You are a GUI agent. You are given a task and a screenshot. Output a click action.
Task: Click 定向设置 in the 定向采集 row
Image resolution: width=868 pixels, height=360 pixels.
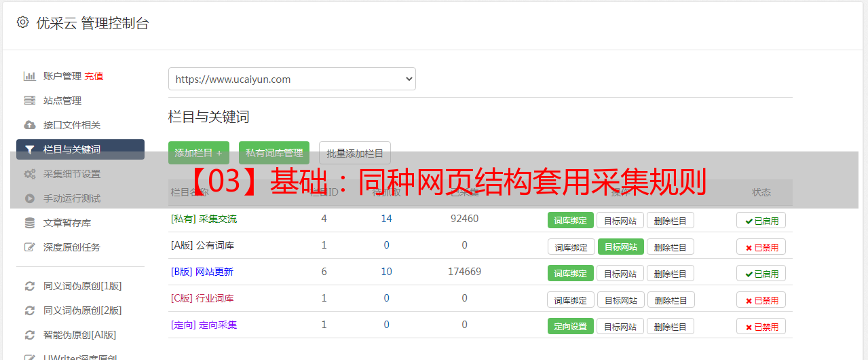click(x=571, y=326)
